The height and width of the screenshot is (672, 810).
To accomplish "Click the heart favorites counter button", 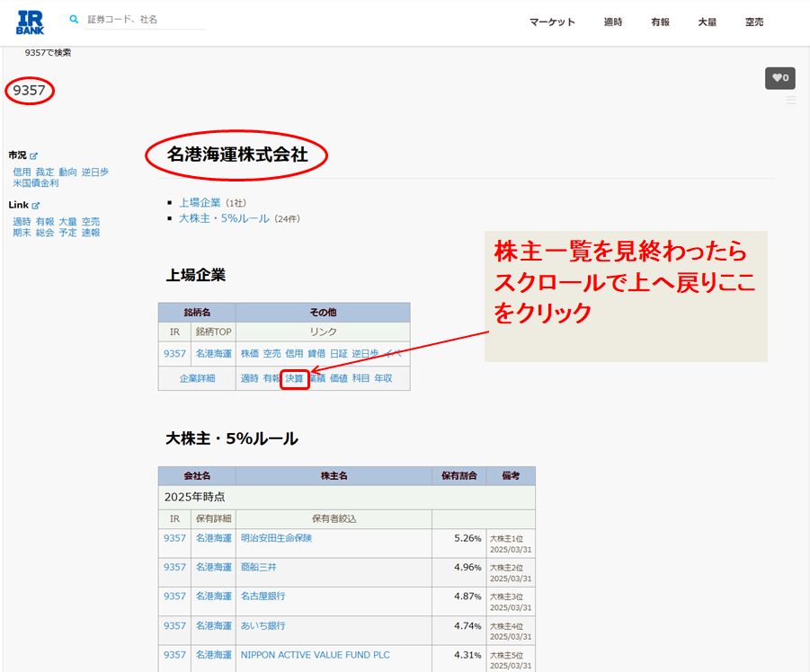I will tap(779, 78).
